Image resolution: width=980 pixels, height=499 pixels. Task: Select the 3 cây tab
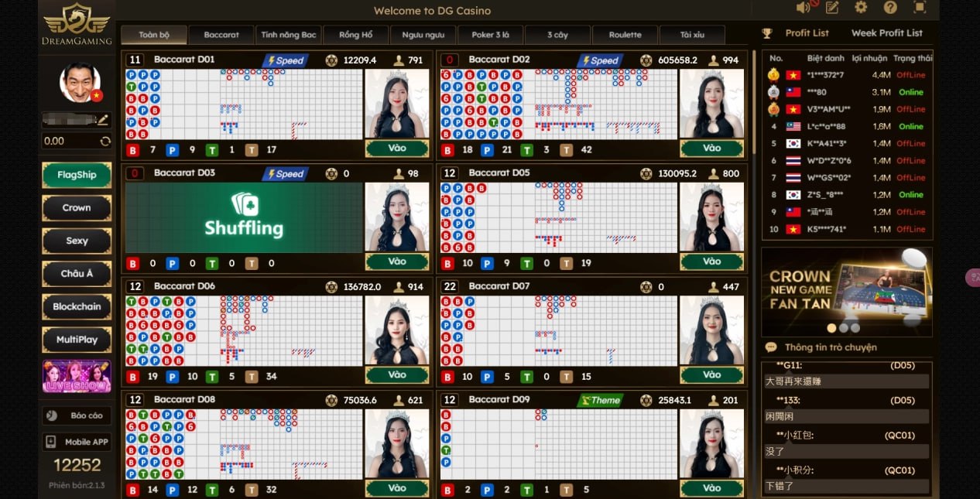(557, 35)
